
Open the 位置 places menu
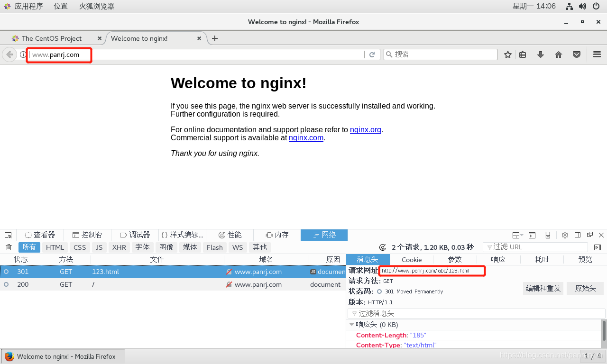click(61, 6)
